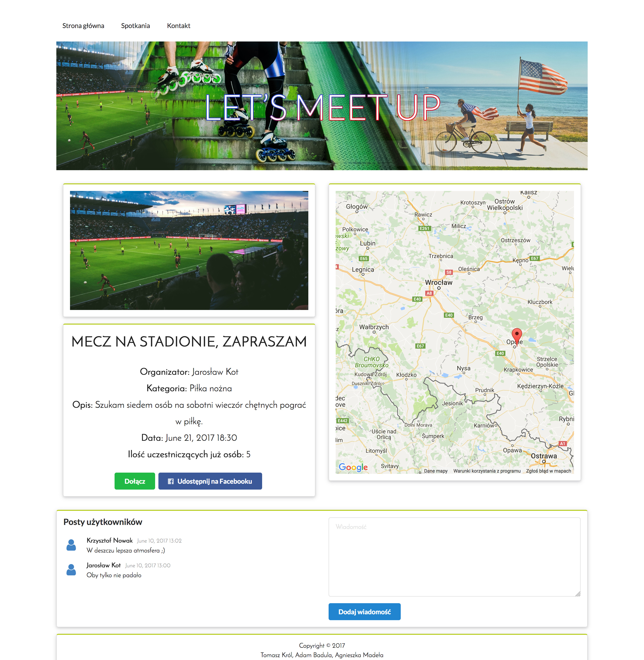Click the Facebook logo icon
644x660 pixels.
click(x=171, y=481)
